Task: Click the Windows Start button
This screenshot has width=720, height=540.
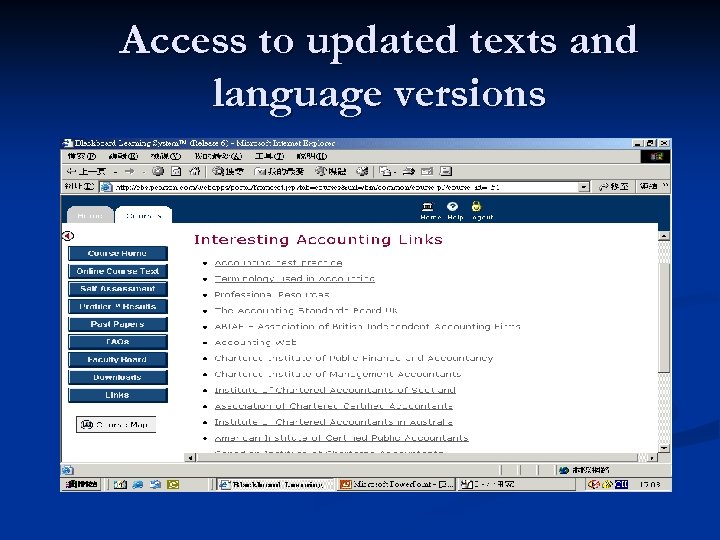Action: point(81,484)
